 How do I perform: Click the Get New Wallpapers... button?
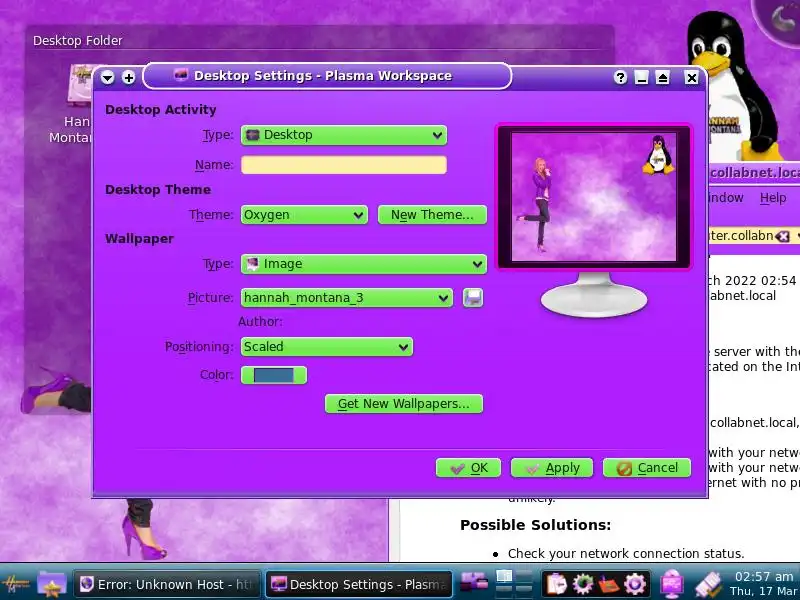(x=404, y=404)
